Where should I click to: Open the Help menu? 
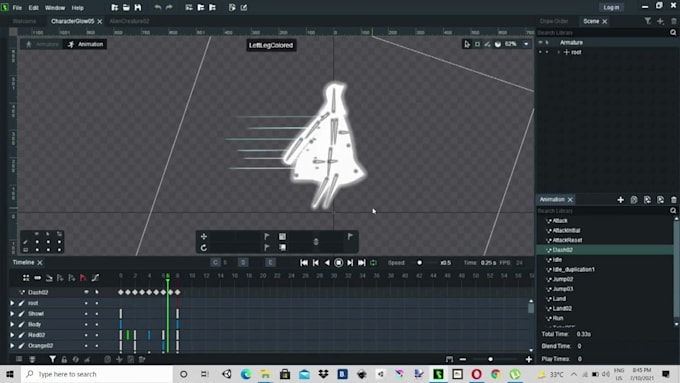click(x=78, y=8)
